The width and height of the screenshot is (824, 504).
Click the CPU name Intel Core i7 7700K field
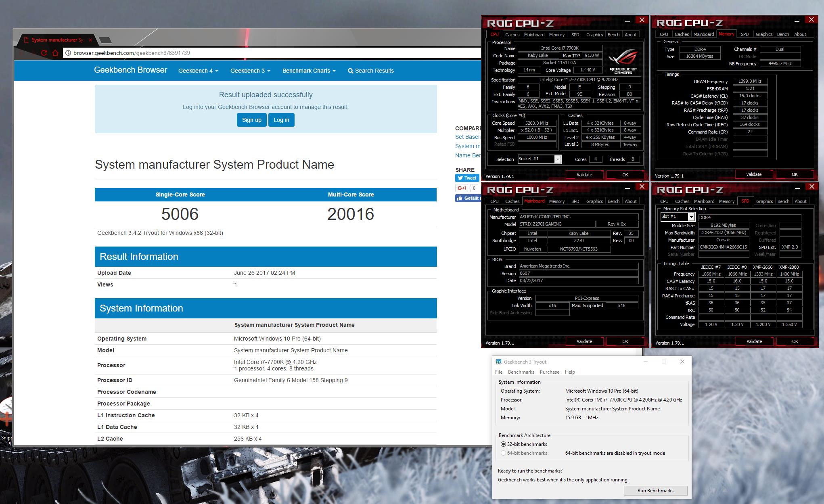point(560,48)
